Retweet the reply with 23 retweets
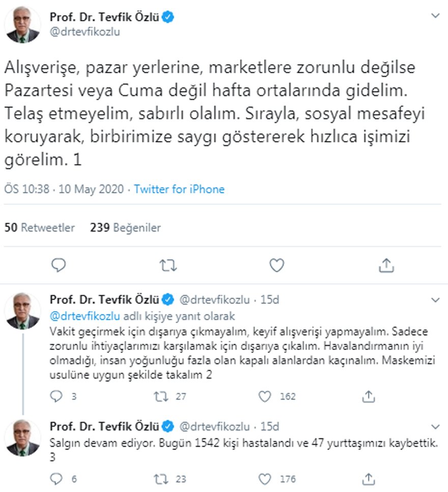The width and height of the screenshot is (448, 492). (162, 479)
